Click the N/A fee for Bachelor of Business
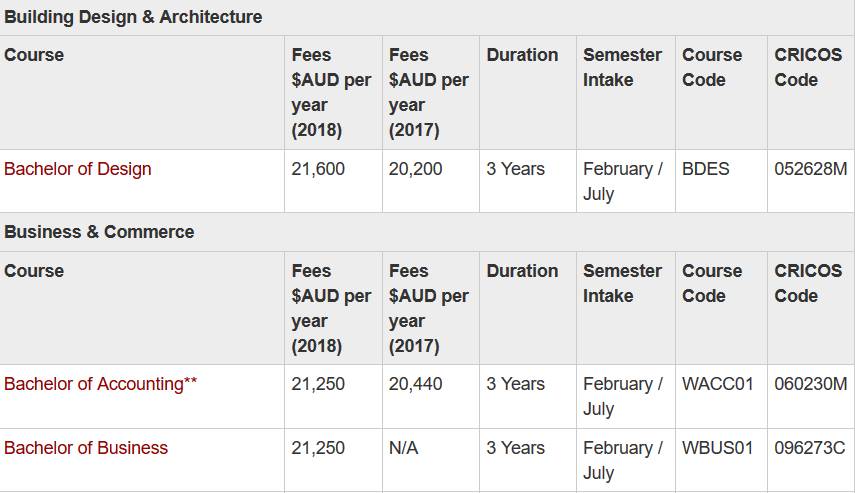Image resolution: width=855 pixels, height=493 pixels. [404, 448]
